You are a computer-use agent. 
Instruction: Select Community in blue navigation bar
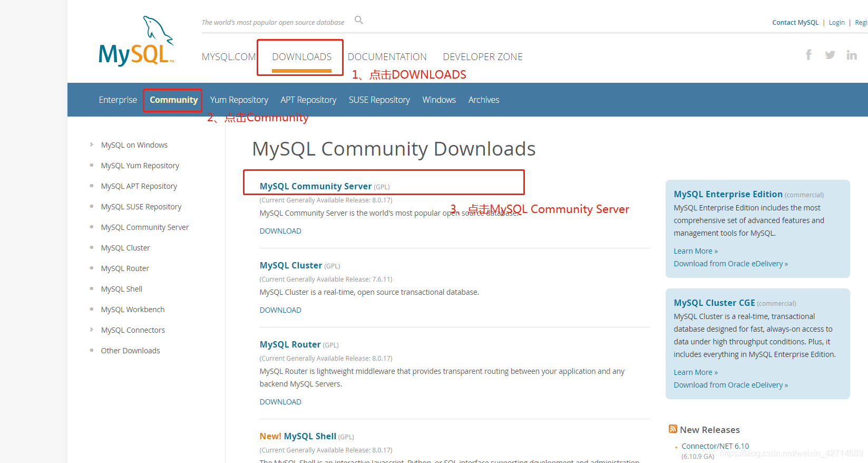pos(174,100)
